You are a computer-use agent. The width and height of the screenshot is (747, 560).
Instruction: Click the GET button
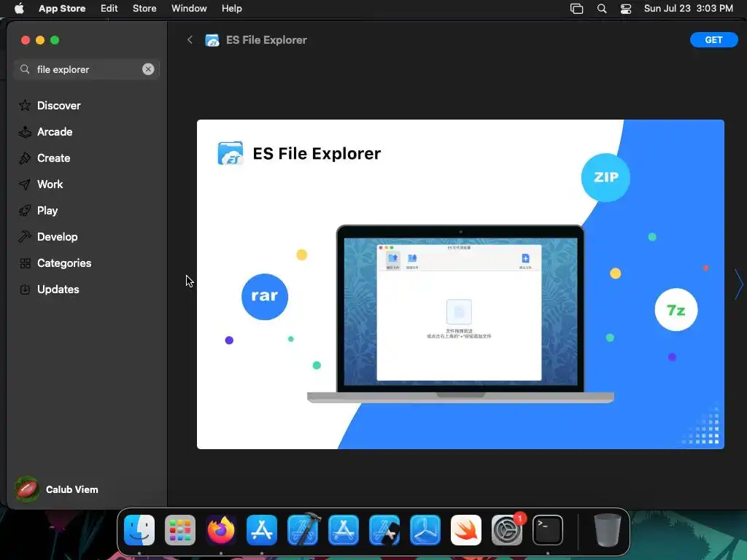pos(713,40)
